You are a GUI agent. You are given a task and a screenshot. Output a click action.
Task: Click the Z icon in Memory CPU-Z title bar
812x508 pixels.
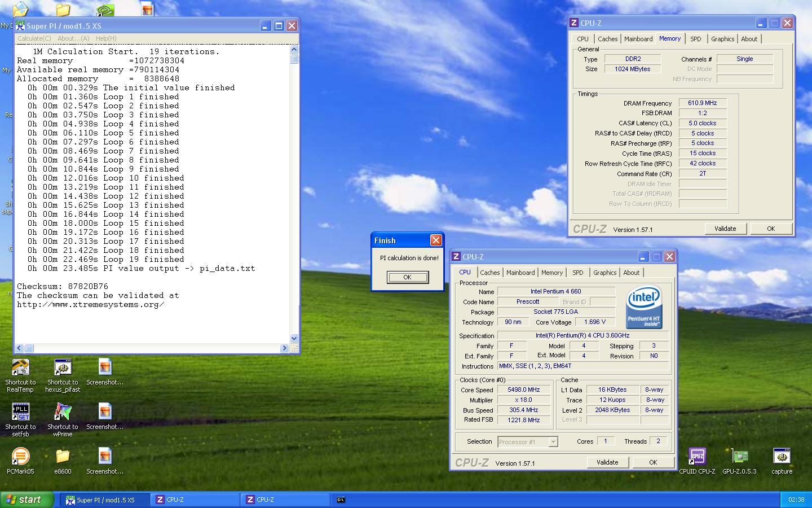pos(574,23)
